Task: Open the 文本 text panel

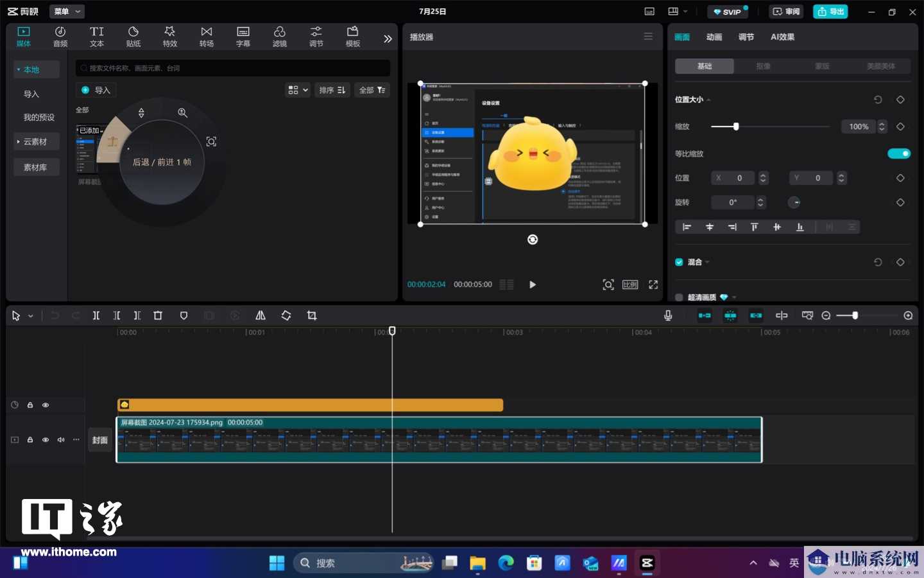Action: 97,37
